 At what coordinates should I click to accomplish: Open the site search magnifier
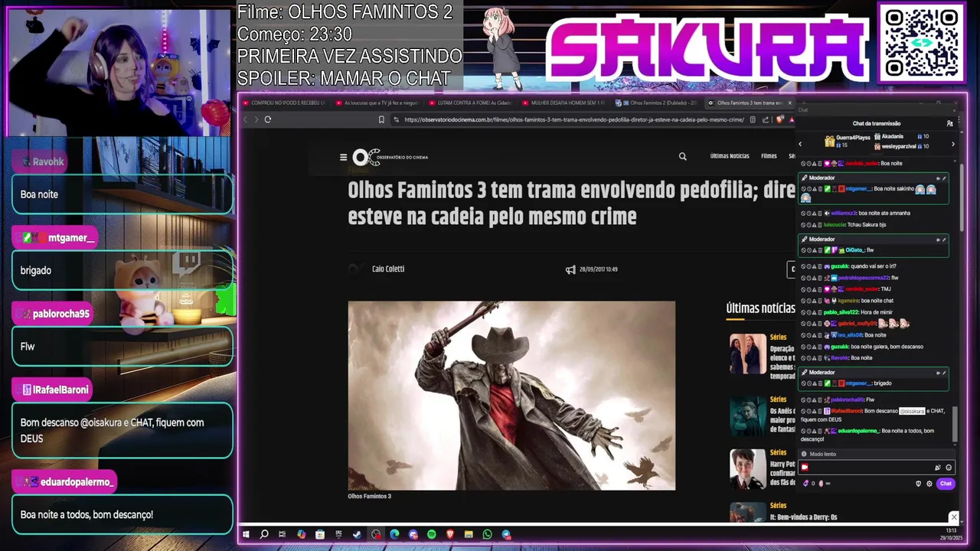pyautogui.click(x=682, y=156)
